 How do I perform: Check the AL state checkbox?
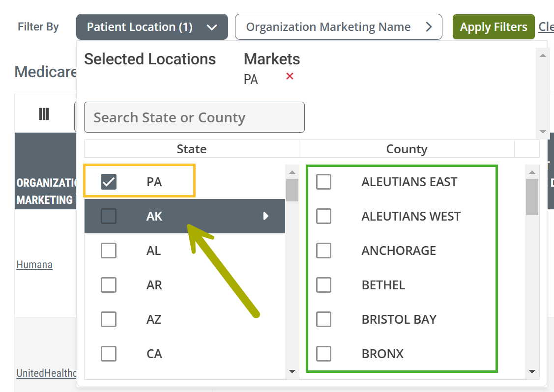pos(109,251)
